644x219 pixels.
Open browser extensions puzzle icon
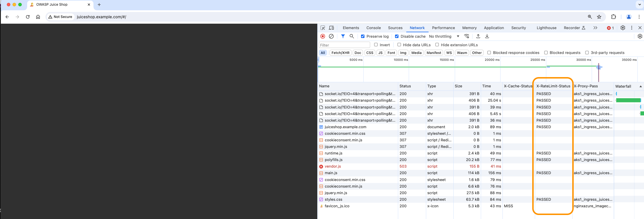(x=613, y=17)
